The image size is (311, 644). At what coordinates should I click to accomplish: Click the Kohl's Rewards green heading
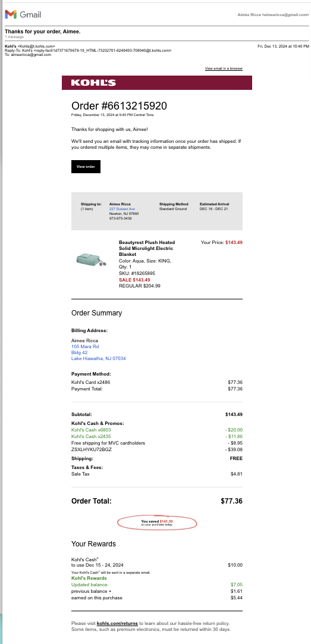89,579
